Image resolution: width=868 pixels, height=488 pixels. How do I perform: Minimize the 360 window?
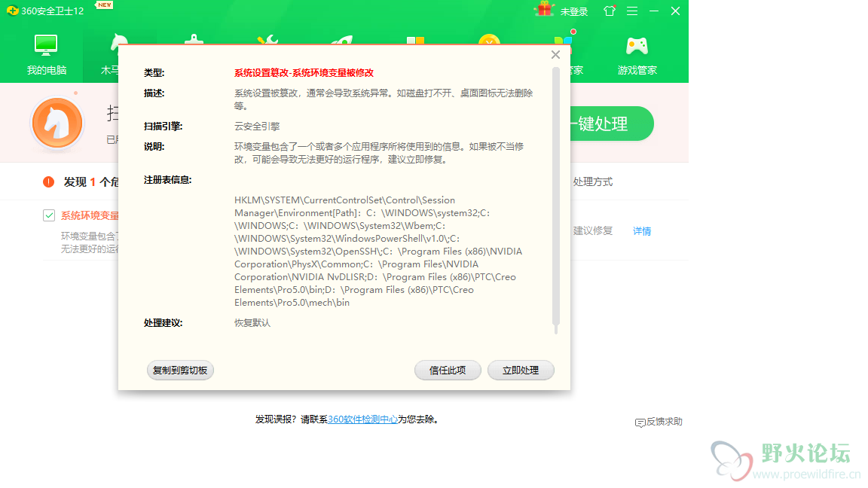click(x=654, y=11)
